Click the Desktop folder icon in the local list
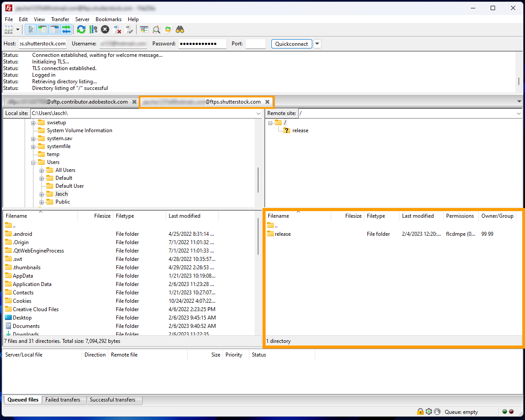The height and width of the screenshot is (420, 525). pos(8,317)
